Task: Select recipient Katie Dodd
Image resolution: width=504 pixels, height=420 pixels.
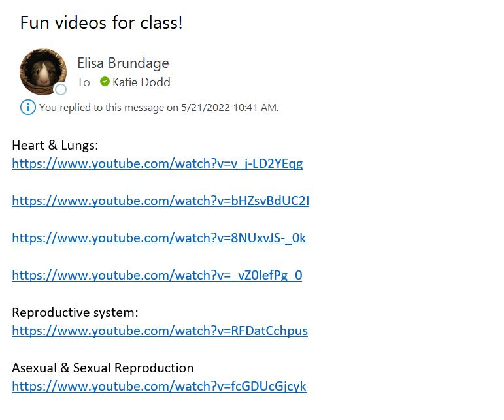Action: point(141,82)
